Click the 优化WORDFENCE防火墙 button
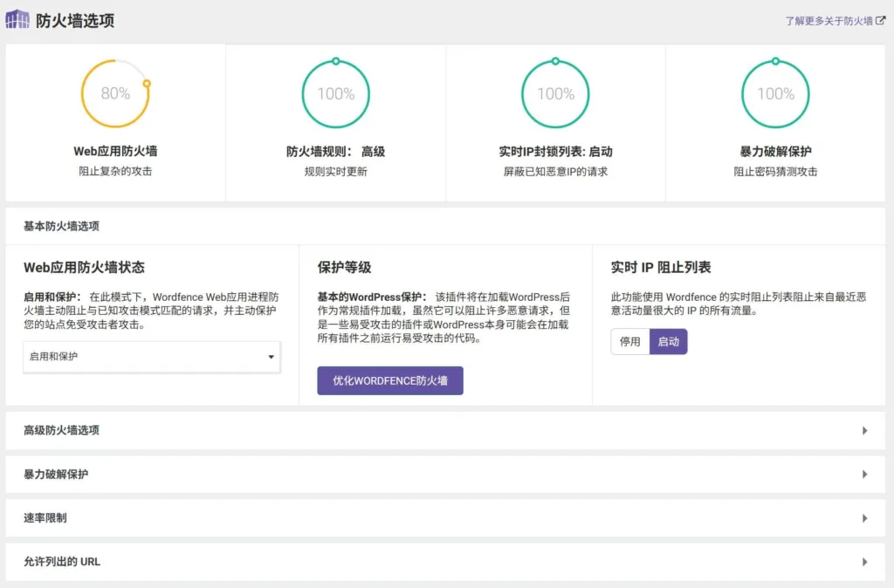 389,380
